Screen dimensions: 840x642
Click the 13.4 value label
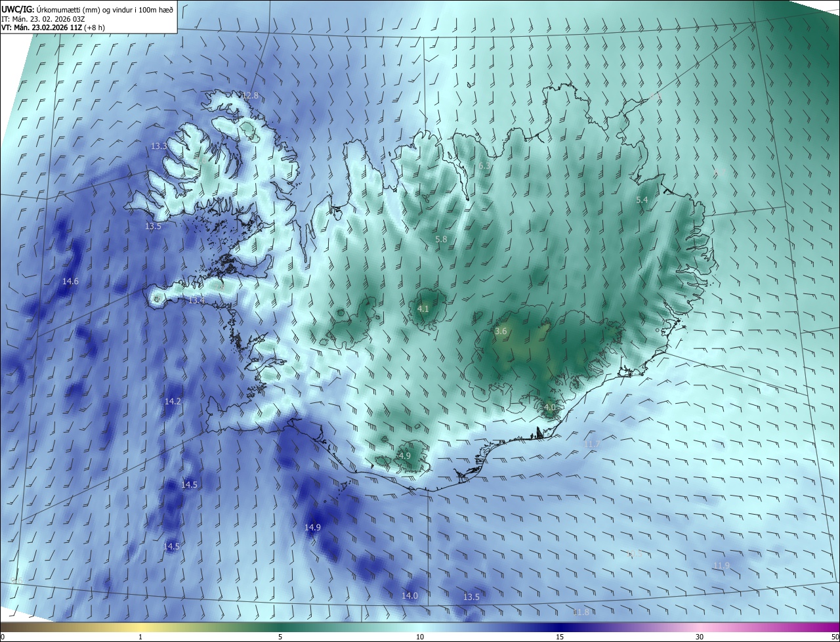pyautogui.click(x=197, y=300)
